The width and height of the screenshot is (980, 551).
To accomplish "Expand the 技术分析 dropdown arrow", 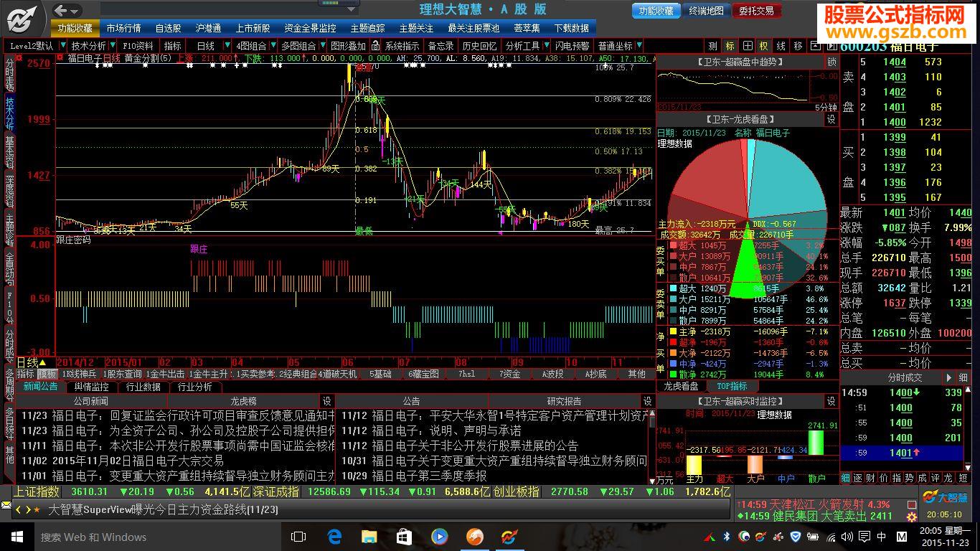I will [113, 46].
